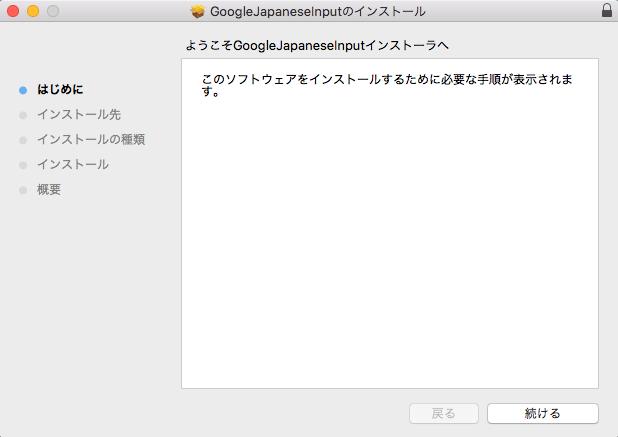Image resolution: width=618 pixels, height=437 pixels.
Task: Click the ようこそGoogleJapaneseInputインストーラへ heading
Action: pyautogui.click(x=318, y=46)
